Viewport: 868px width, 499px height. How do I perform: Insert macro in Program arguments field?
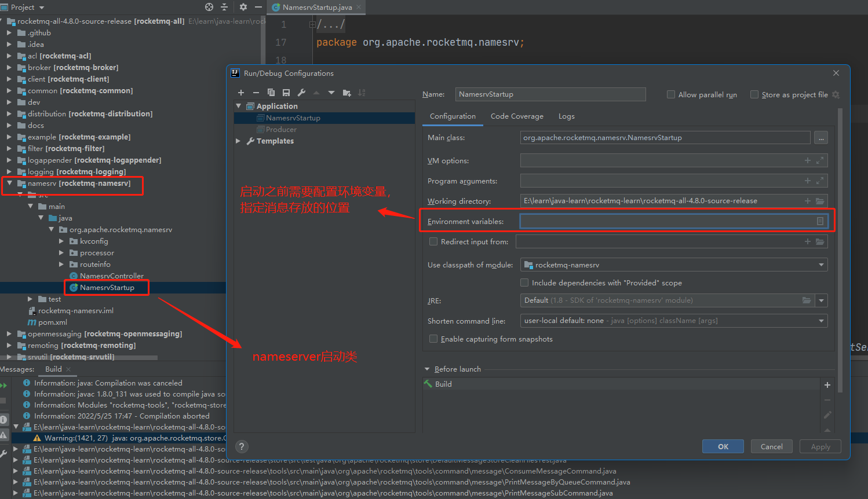[x=808, y=181]
